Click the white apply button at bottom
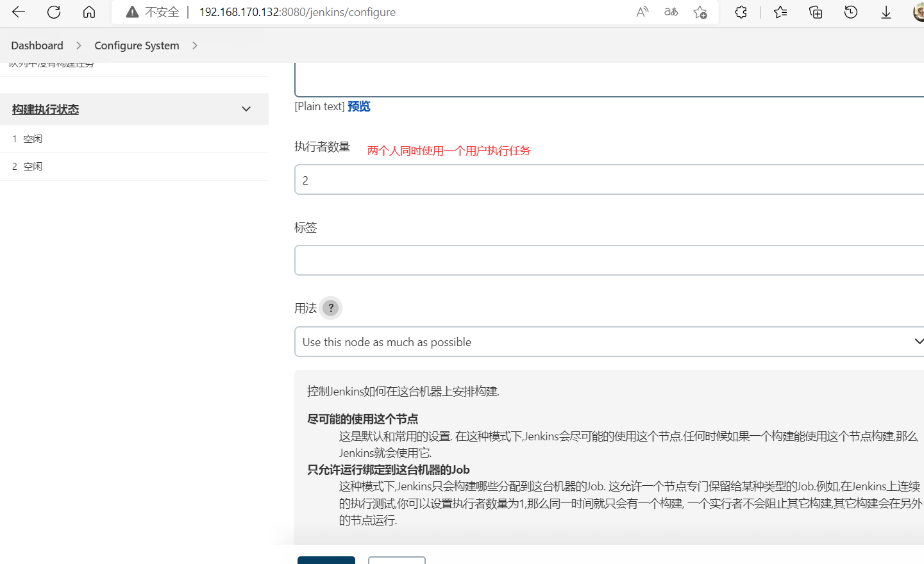This screenshot has height=564, width=924. point(397,560)
